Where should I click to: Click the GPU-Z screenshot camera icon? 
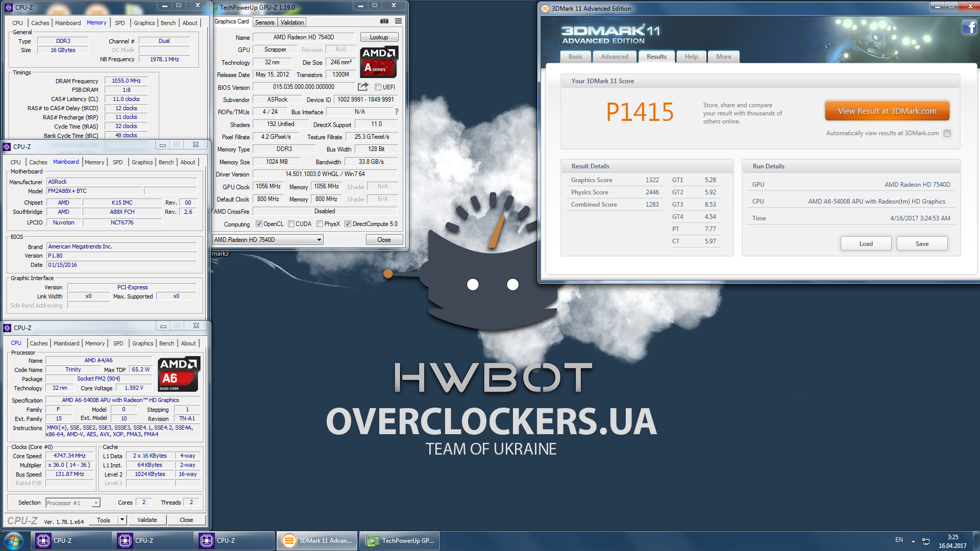click(x=384, y=21)
